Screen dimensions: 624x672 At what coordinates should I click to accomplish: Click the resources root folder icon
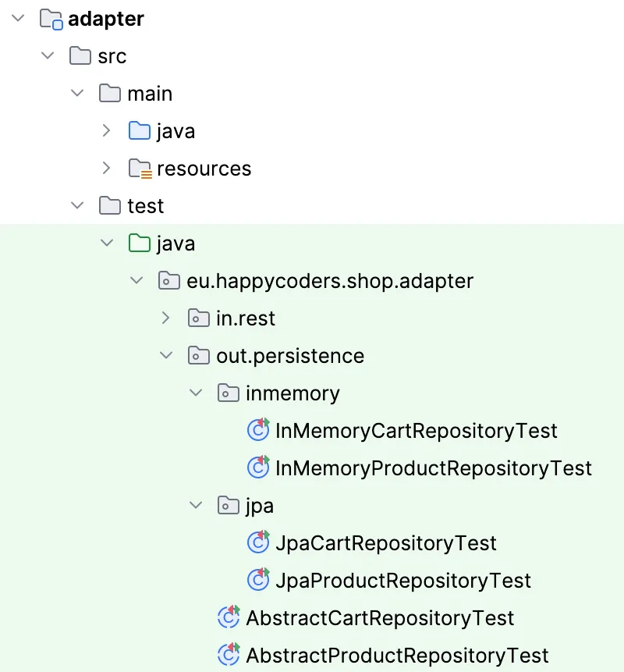coord(140,169)
